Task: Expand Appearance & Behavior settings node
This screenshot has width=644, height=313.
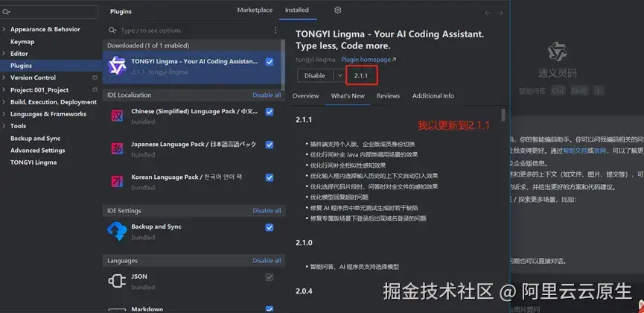Action: 4,29
